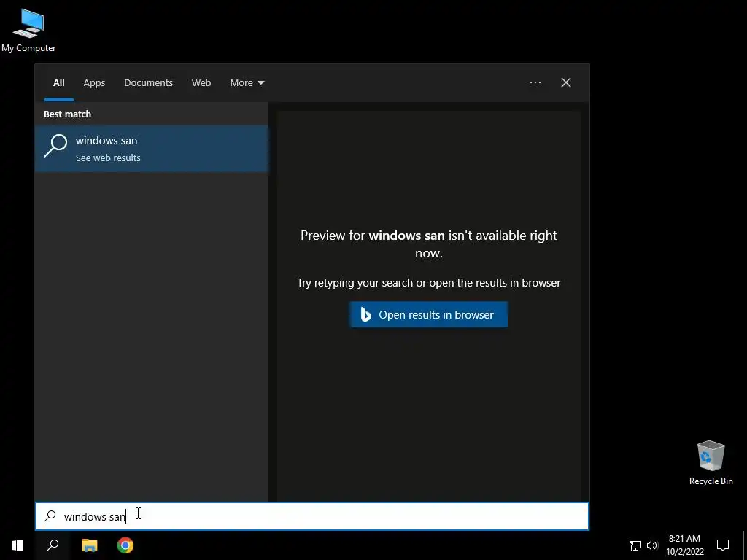Click the Show desktop sliver at taskbar end
Viewport: 747px width, 560px height.
(745, 545)
